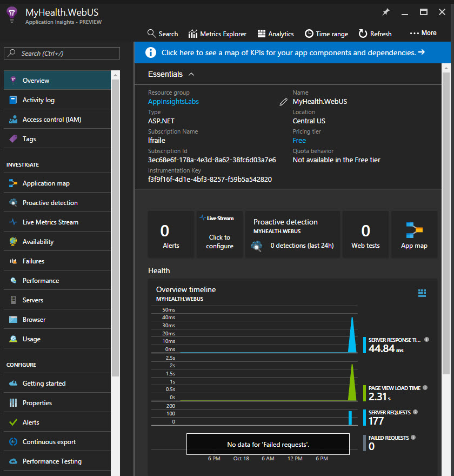The height and width of the screenshot is (476, 454).
Task: Click the App map tile icon
Action: (x=414, y=230)
